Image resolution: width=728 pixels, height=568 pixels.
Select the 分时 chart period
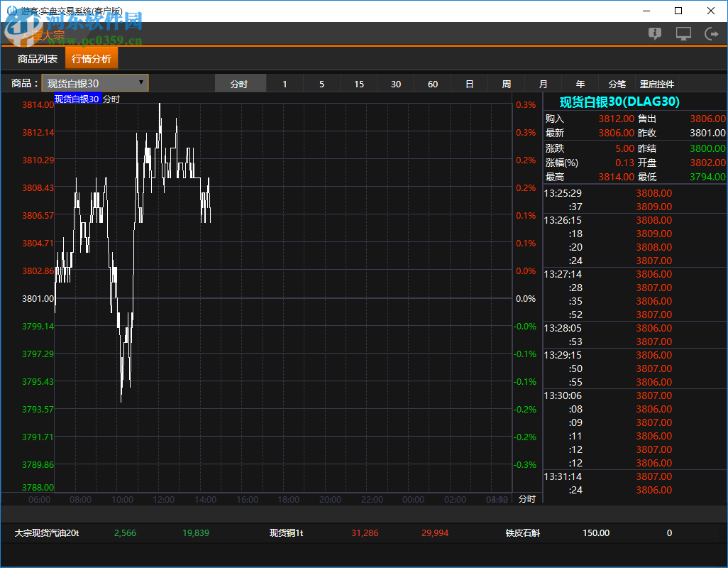click(x=240, y=84)
